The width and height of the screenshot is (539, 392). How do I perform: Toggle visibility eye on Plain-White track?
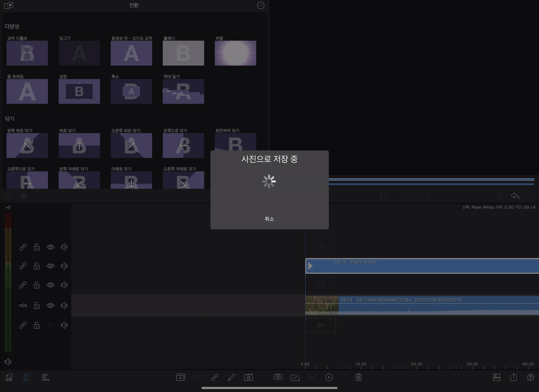click(x=50, y=266)
